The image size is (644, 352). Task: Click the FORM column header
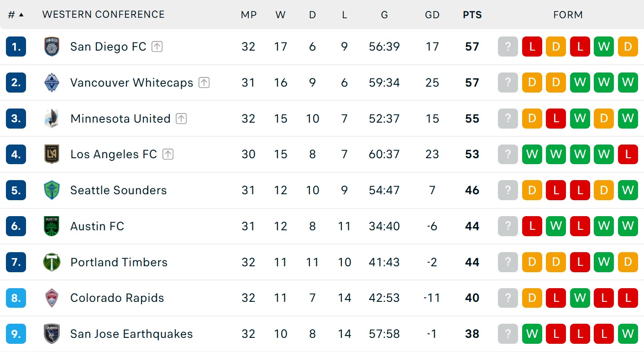568,15
